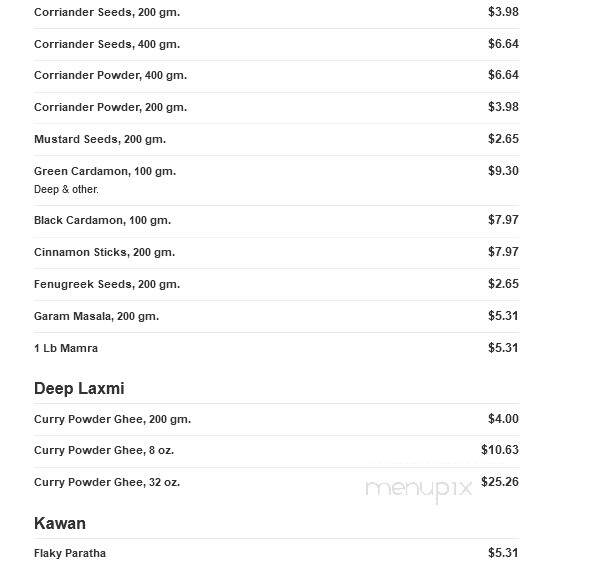Click the Deep & other description text
Image resolution: width=598 pixels, height=571 pixels.
click(x=66, y=189)
